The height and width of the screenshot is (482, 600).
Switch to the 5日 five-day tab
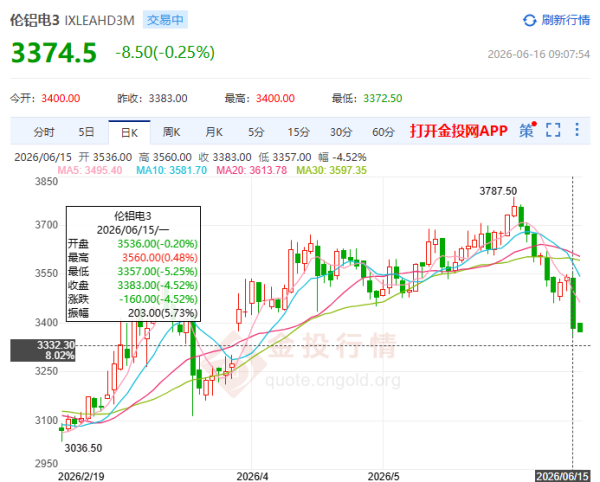click(86, 132)
